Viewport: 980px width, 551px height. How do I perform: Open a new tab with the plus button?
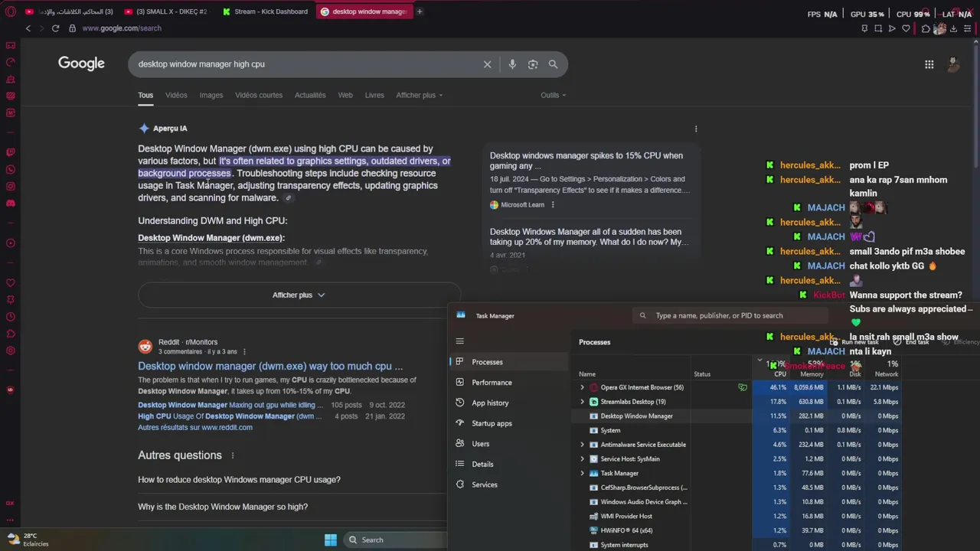pos(420,11)
